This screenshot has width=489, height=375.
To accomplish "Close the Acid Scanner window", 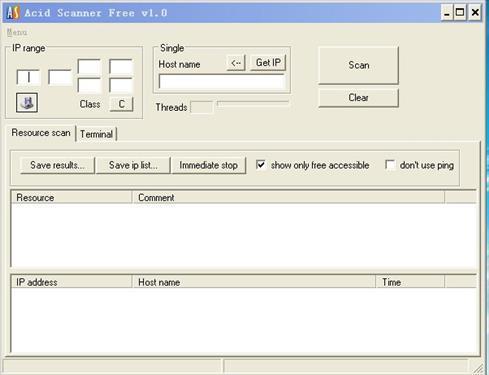I will 475,13.
